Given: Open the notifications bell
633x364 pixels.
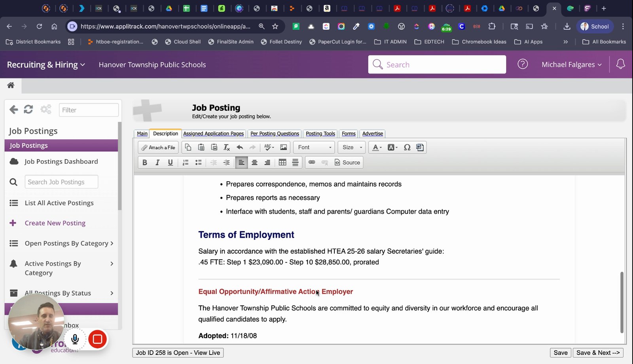Looking at the screenshot, I should [621, 64].
